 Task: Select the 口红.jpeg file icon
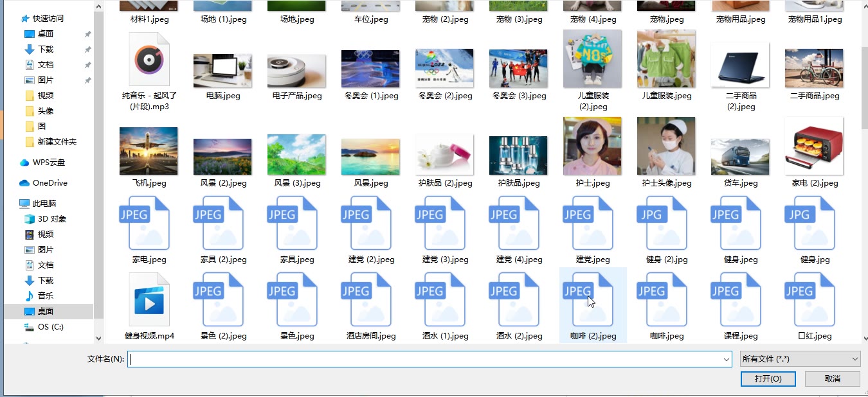coord(810,299)
